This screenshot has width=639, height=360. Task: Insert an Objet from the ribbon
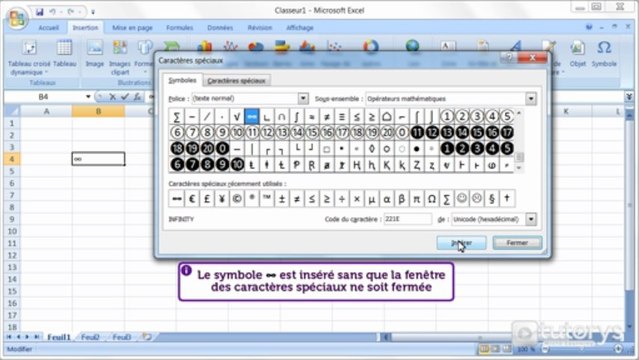click(578, 53)
